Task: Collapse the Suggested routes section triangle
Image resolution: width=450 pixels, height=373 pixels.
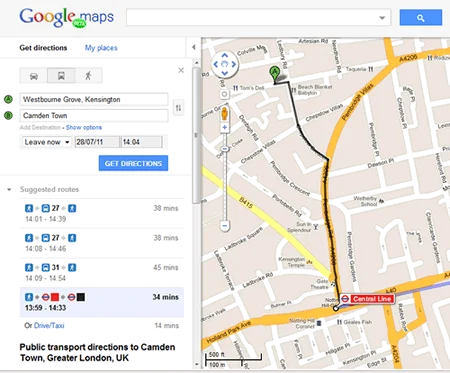Action: pos(9,190)
